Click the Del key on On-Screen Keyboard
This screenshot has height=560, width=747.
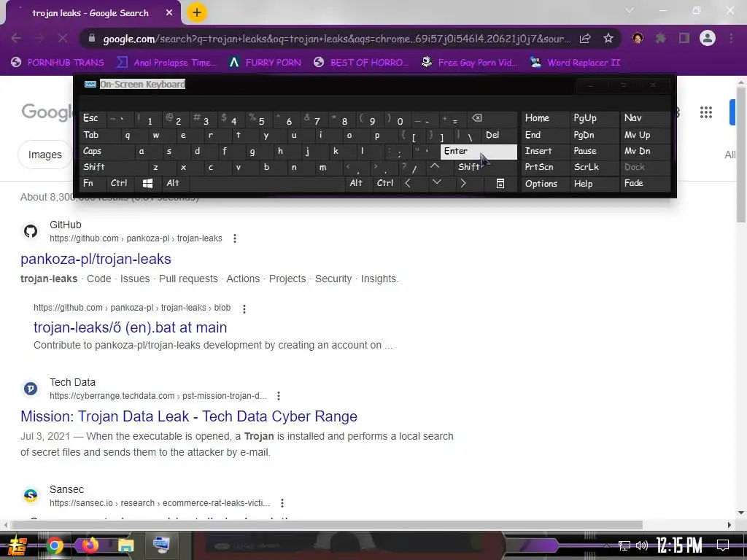[499, 135]
